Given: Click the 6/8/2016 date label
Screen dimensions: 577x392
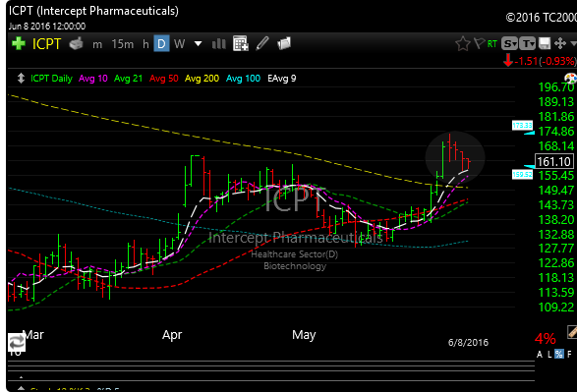Looking at the screenshot, I should click(x=468, y=342).
